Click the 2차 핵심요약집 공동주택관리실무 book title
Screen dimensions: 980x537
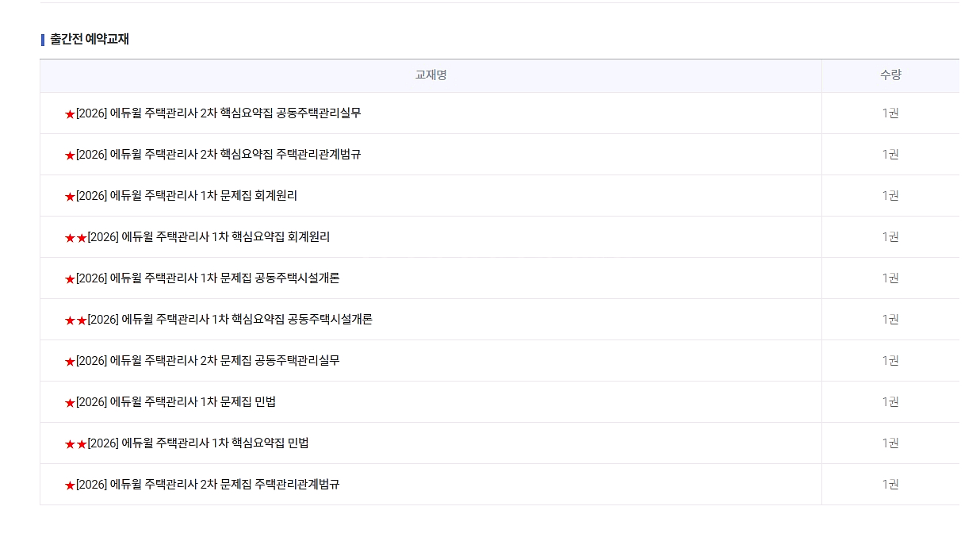point(218,113)
